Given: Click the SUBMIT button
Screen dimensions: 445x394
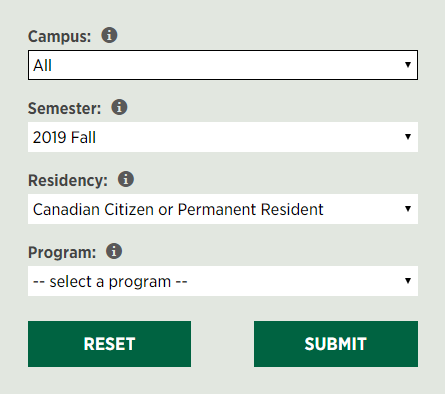Looking at the screenshot, I should [x=336, y=344].
